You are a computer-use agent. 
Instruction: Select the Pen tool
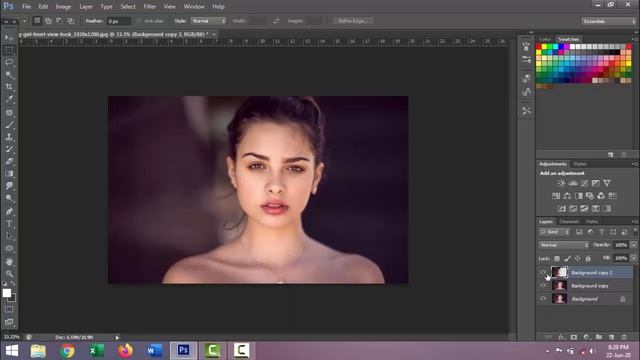point(9,211)
